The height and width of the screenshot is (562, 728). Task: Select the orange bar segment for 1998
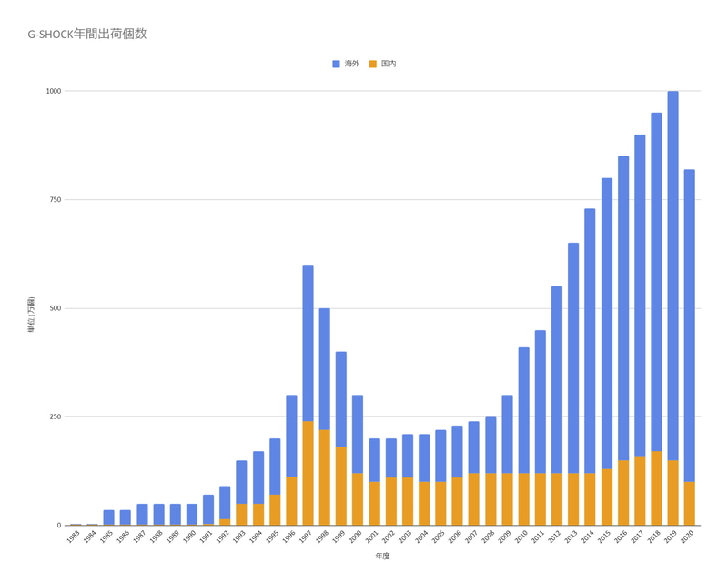[x=325, y=477]
